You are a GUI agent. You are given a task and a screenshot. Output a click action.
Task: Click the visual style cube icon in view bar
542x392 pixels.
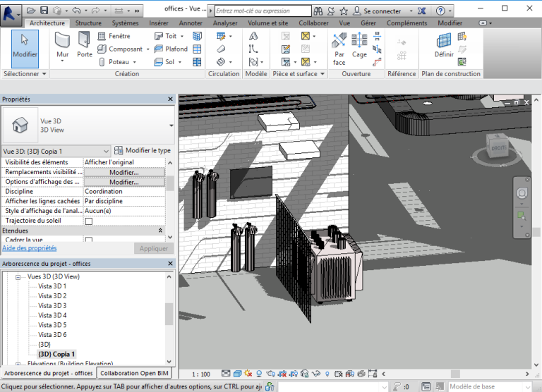pos(237,374)
